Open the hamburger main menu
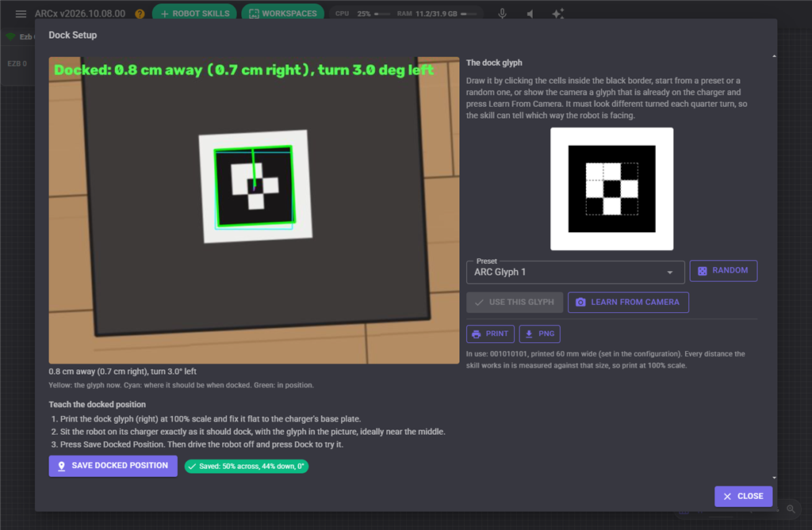812x530 pixels. (21, 14)
